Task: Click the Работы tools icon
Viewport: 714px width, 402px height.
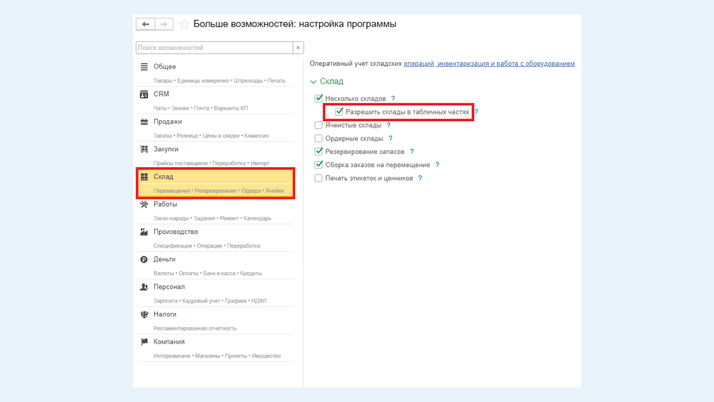Action: coord(144,204)
